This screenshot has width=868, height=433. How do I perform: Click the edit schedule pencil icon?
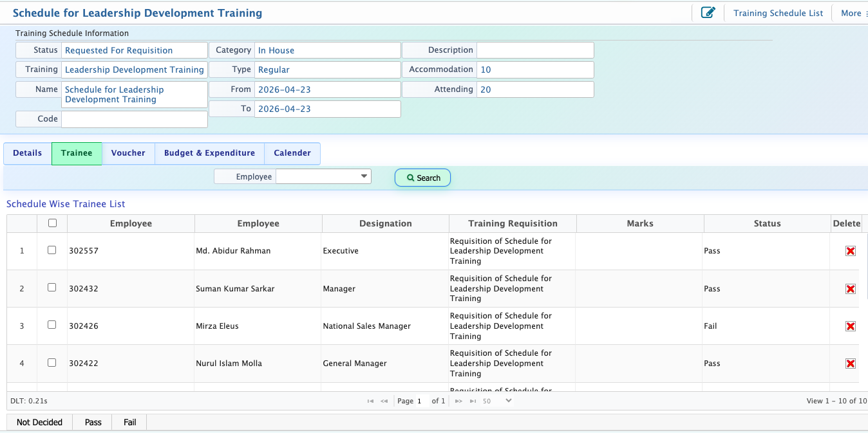(x=708, y=13)
